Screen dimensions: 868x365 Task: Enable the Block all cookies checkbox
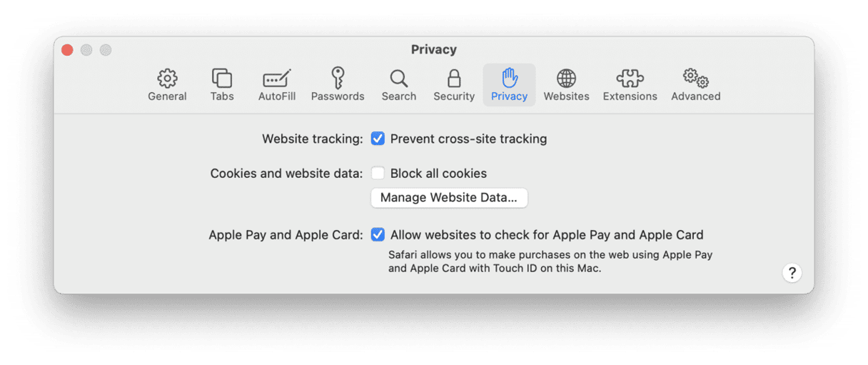[x=378, y=174]
